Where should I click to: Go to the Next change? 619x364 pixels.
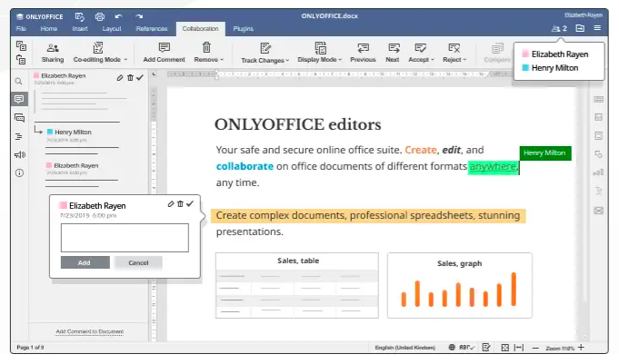click(393, 53)
